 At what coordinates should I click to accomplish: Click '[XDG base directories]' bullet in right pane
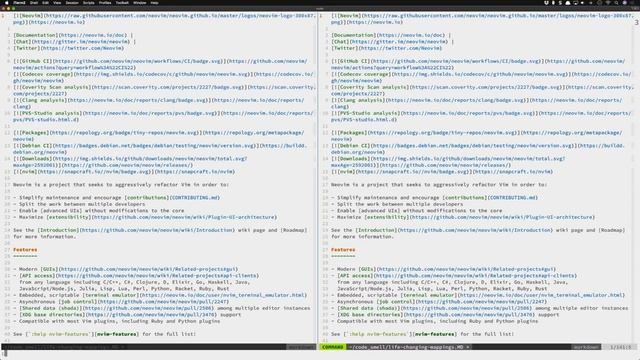(445, 315)
